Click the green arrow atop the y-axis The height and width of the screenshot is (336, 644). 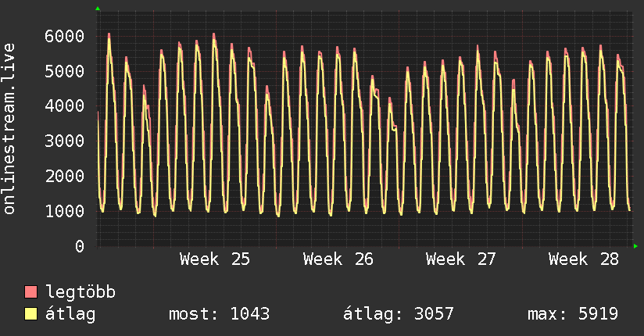98,9
